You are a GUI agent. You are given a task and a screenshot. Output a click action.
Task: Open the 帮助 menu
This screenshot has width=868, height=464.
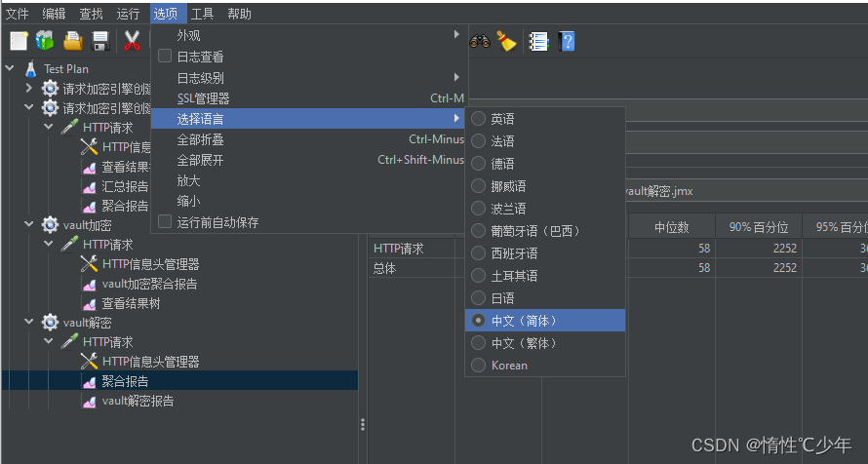coord(240,14)
